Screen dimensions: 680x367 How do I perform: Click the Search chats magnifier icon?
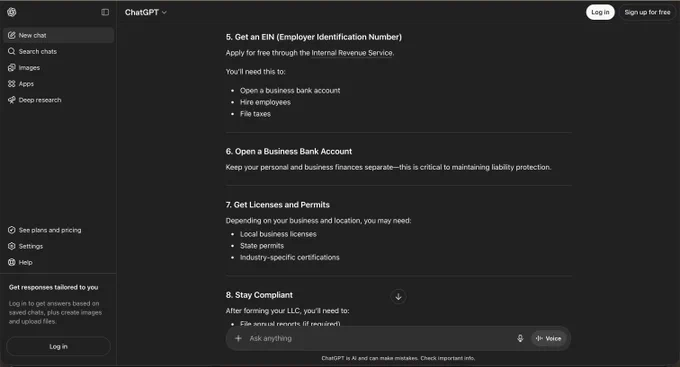(x=12, y=51)
